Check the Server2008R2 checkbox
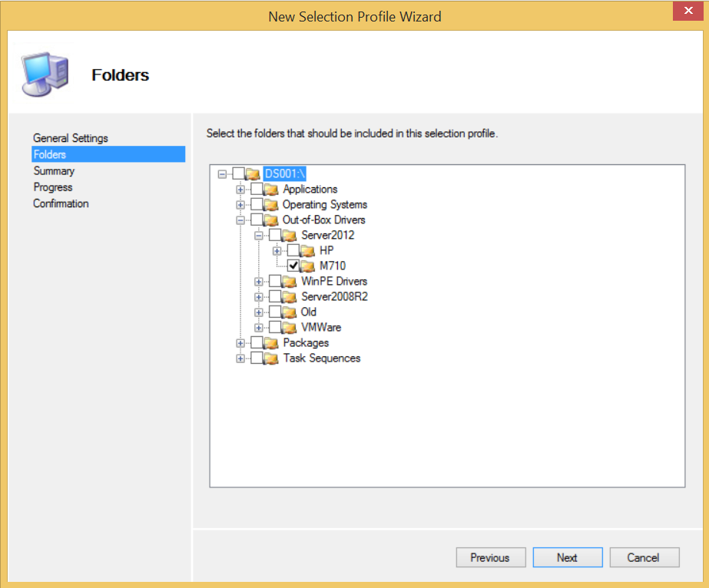The image size is (709, 588). point(275,296)
